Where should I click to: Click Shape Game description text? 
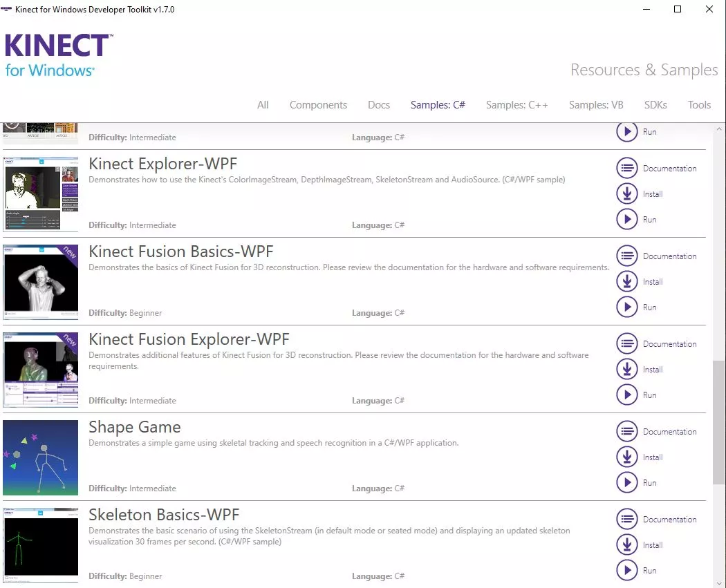pos(274,443)
